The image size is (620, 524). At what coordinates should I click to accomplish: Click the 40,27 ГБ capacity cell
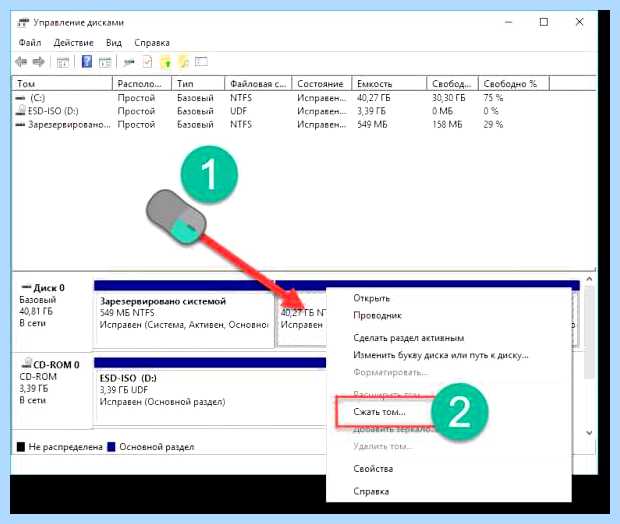tap(373, 98)
